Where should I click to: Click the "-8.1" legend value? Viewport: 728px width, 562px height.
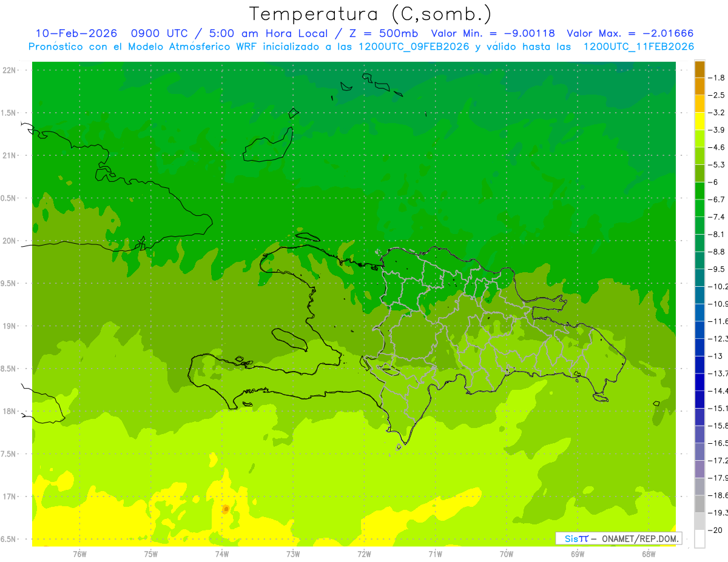click(718, 234)
